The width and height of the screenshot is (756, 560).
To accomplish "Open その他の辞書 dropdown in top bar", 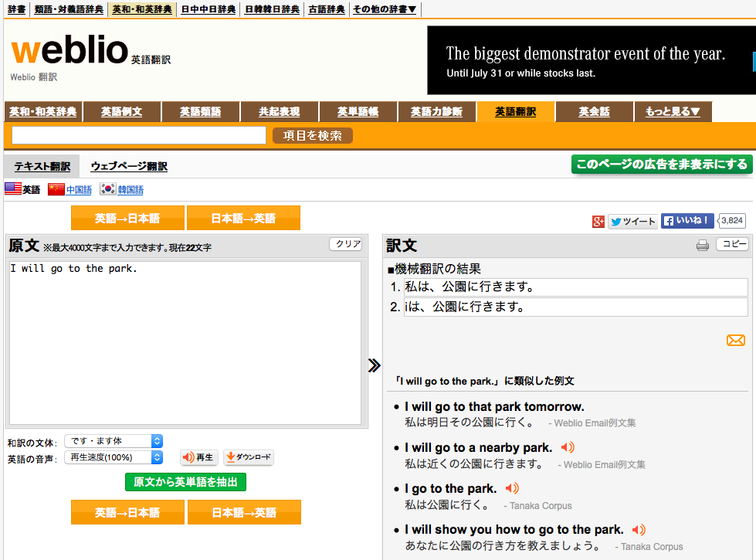I will (385, 10).
